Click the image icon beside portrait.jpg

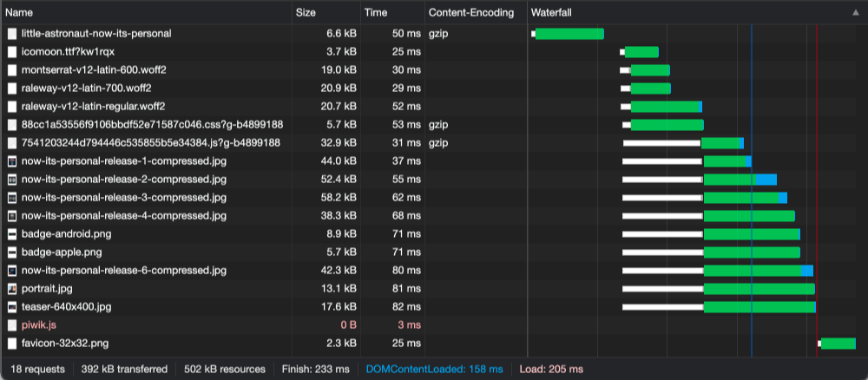coord(12,289)
